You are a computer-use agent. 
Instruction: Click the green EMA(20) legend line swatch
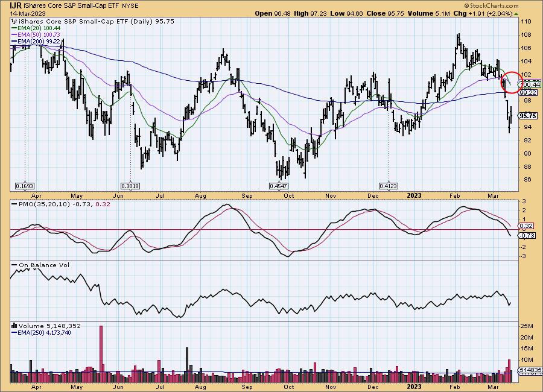click(14, 28)
